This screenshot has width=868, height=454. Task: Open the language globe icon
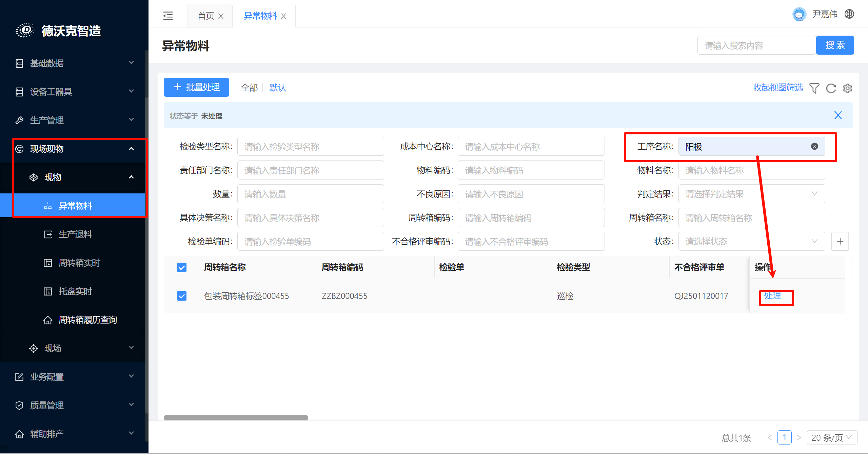coord(849,14)
